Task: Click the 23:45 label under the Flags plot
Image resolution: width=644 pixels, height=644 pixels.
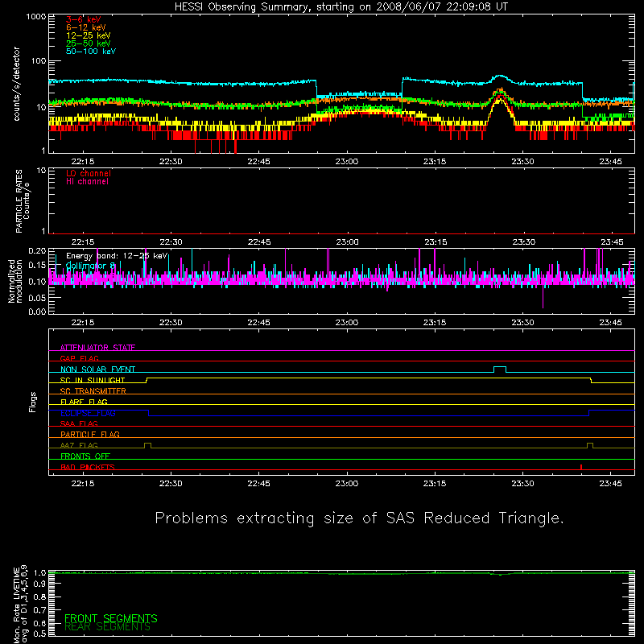Action: 611,484
